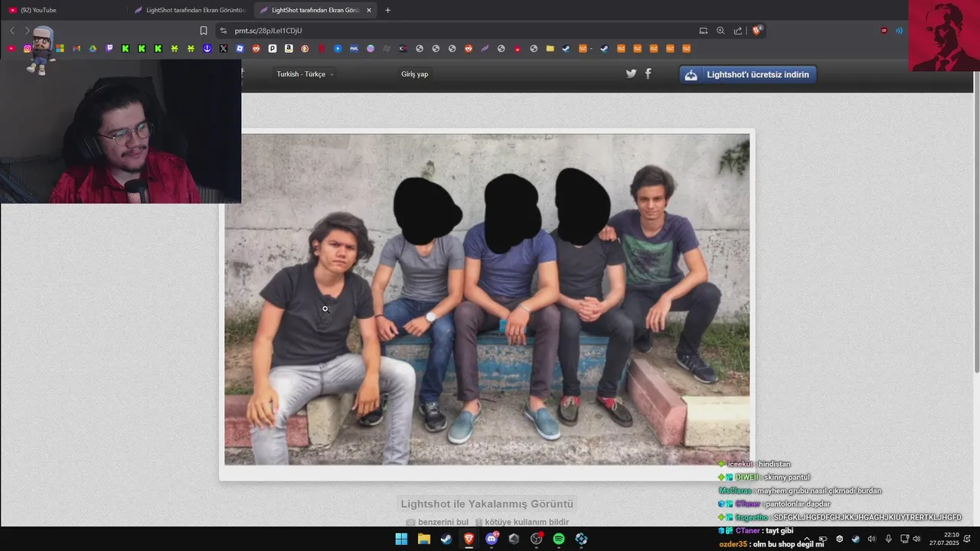Click the blue sound-waves extension icon
Screen dimensions: 980x551
(x=899, y=31)
